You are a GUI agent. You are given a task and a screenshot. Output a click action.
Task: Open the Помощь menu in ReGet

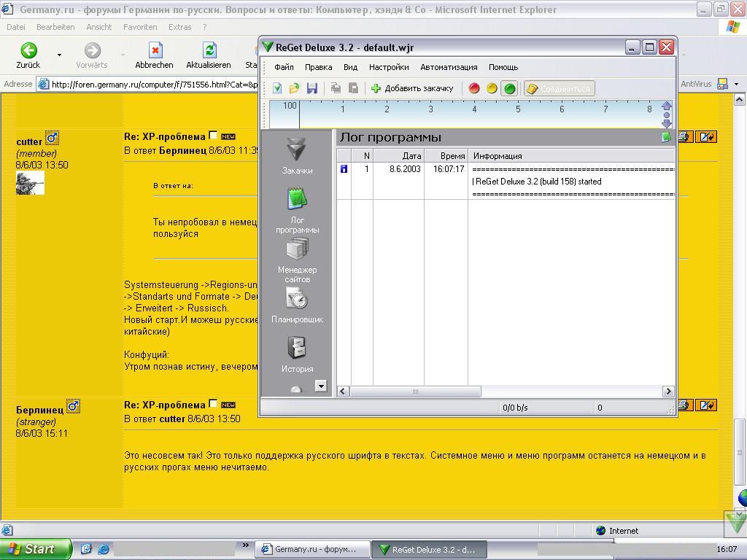click(x=503, y=67)
